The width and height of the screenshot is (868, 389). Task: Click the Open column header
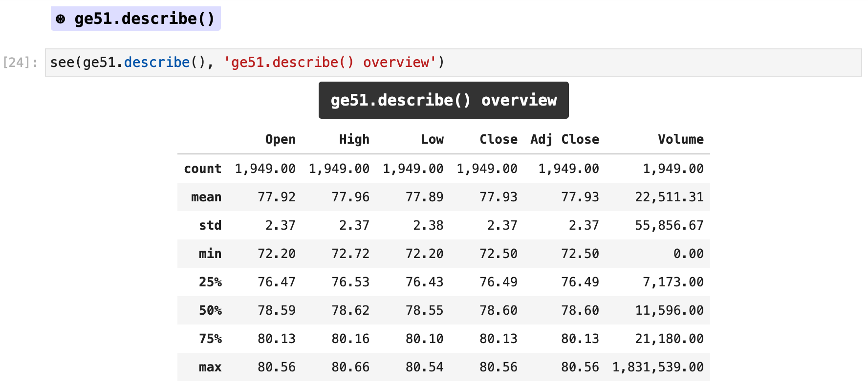pos(281,139)
